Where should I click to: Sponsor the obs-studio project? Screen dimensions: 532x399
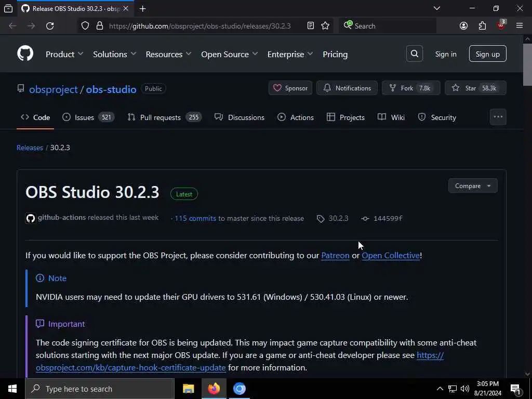(290, 88)
